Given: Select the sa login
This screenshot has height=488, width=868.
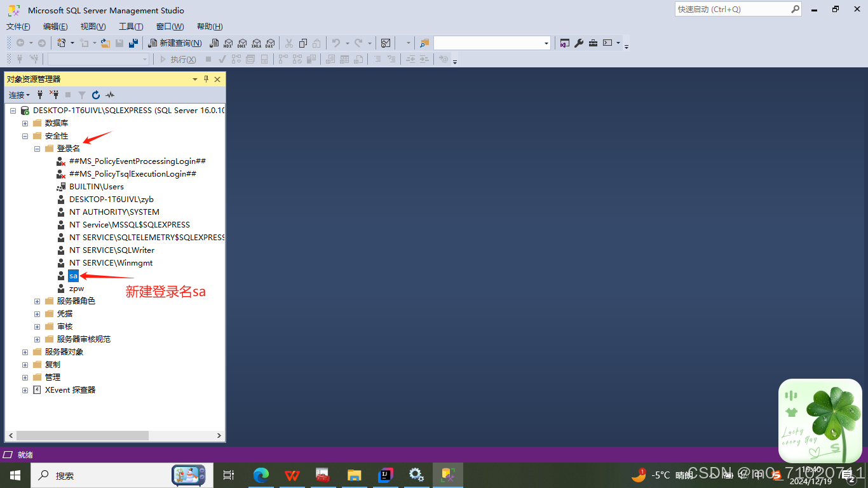Looking at the screenshot, I should pyautogui.click(x=73, y=276).
